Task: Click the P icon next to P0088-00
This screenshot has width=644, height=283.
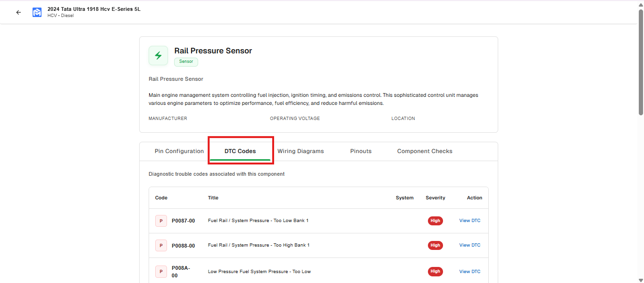Action: (x=161, y=245)
